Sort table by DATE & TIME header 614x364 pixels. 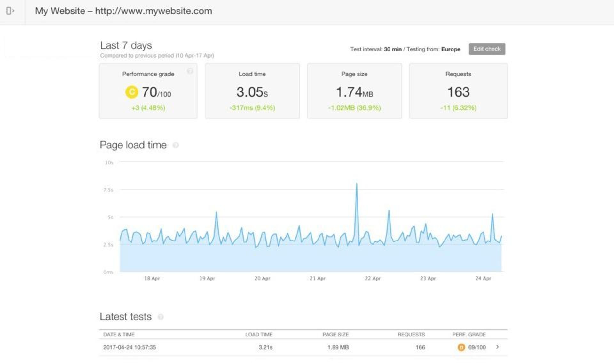coord(119,335)
